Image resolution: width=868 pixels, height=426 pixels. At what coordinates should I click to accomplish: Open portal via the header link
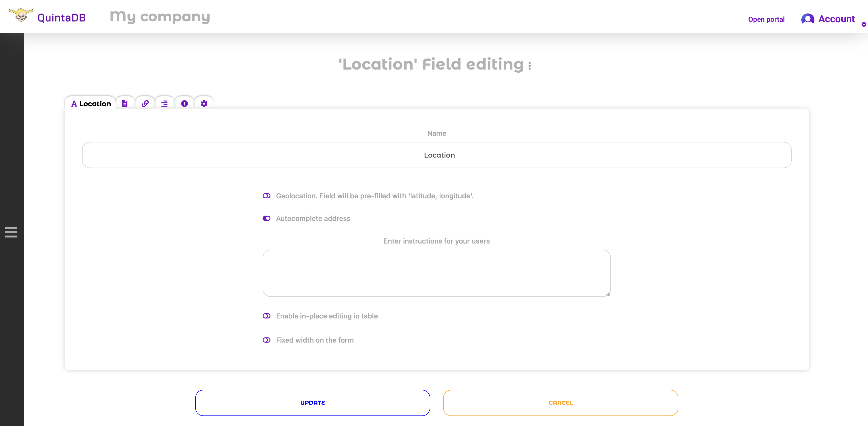click(x=766, y=19)
